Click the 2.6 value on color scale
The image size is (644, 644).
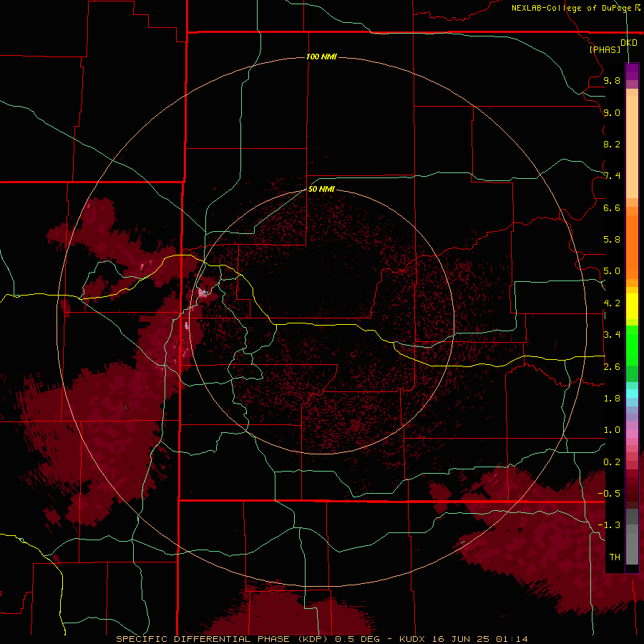click(612, 367)
